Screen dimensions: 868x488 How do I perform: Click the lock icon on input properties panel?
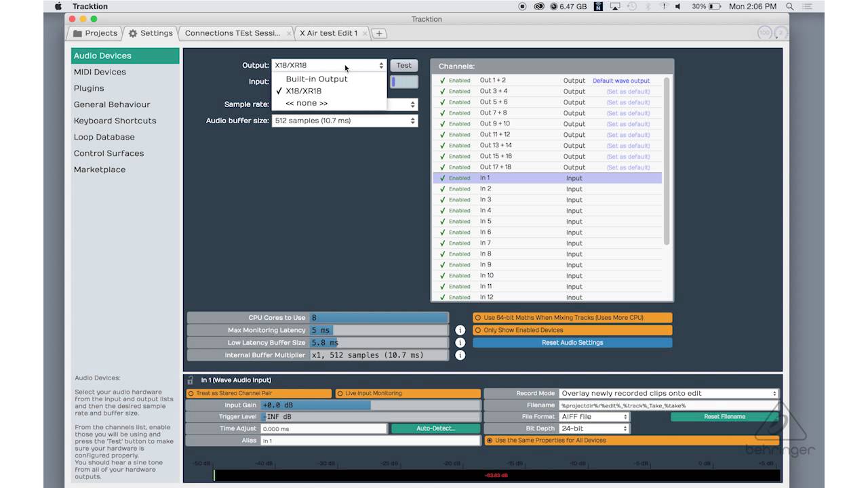point(191,380)
